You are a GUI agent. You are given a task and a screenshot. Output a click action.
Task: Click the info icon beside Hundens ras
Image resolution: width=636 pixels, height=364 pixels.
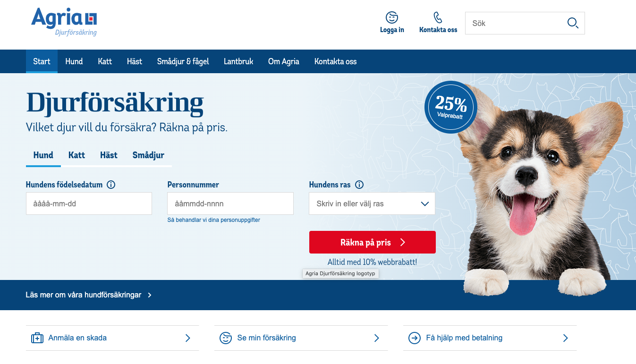(x=359, y=185)
